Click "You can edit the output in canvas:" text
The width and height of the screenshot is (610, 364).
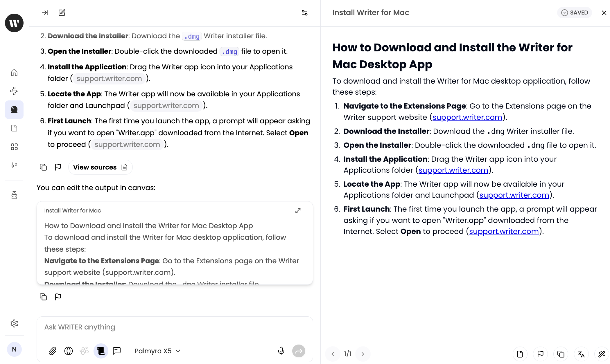96,188
